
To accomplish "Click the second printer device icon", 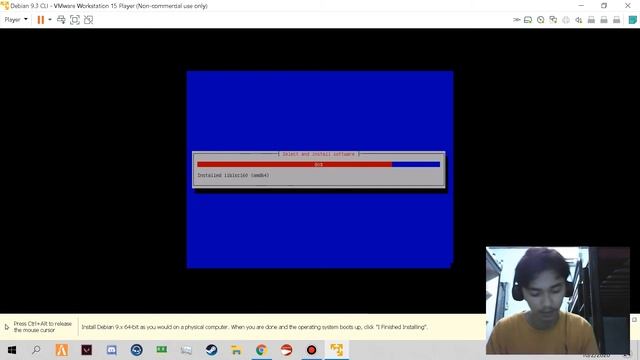I will 604,20.
